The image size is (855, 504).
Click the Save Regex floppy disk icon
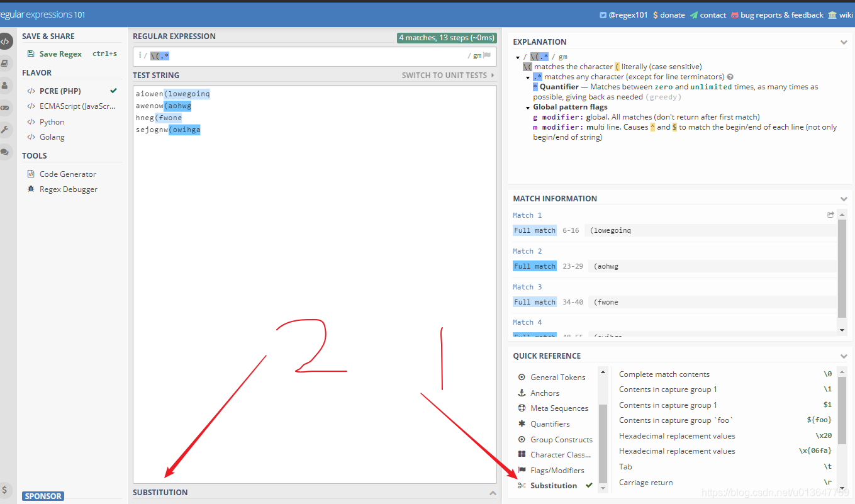pyautogui.click(x=31, y=54)
